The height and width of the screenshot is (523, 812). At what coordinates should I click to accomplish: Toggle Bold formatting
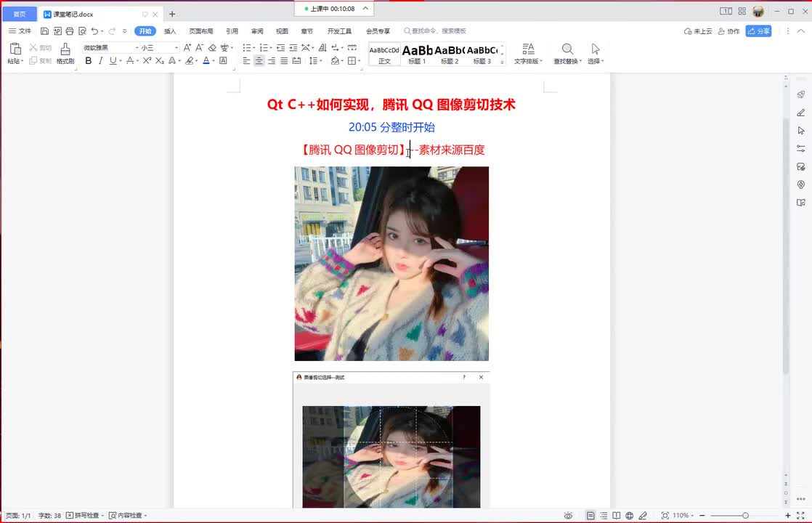tap(89, 60)
